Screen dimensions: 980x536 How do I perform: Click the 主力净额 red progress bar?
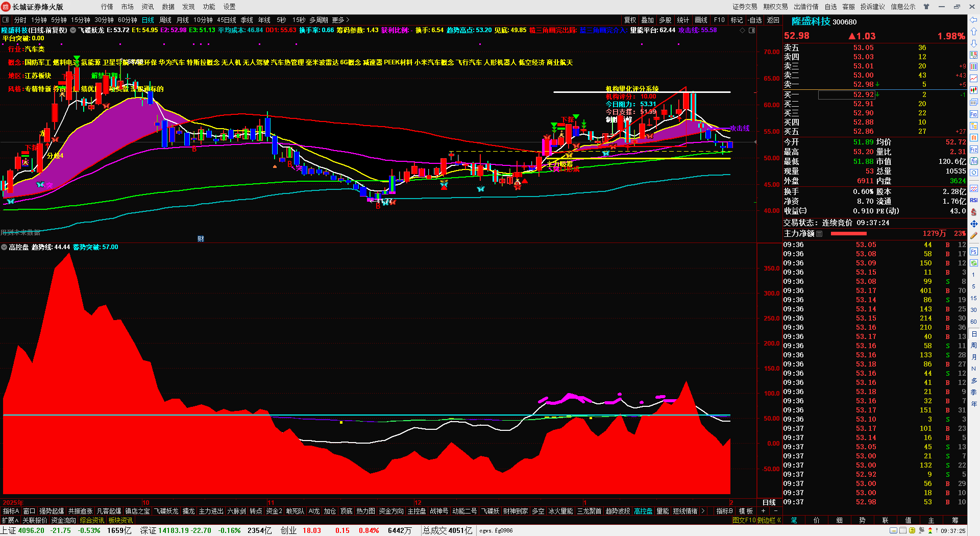(849, 234)
